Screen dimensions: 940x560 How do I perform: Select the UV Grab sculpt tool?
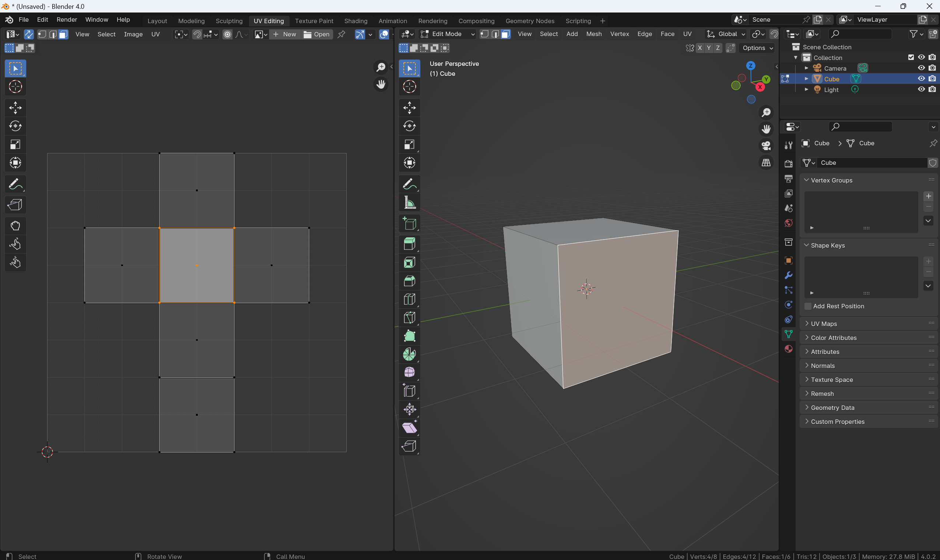(x=15, y=226)
